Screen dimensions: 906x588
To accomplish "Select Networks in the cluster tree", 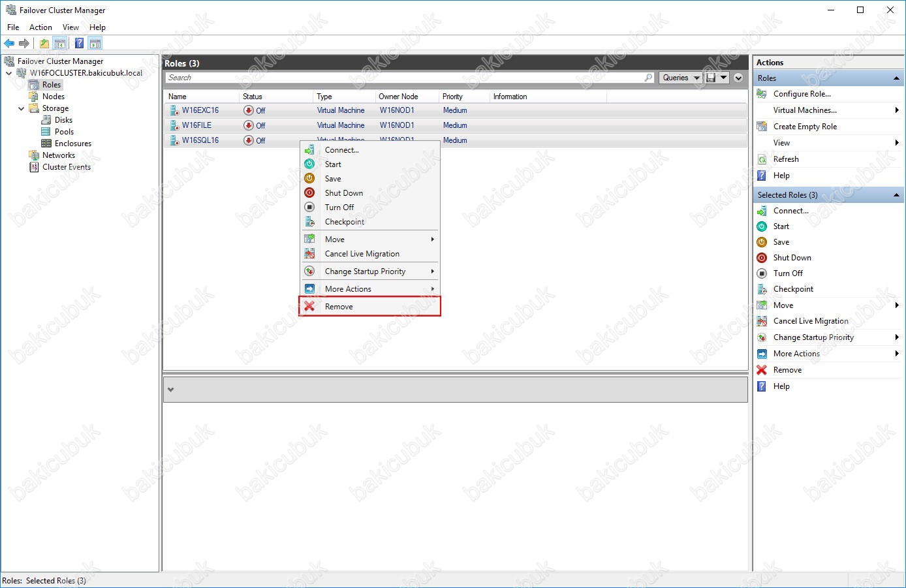I will click(59, 155).
